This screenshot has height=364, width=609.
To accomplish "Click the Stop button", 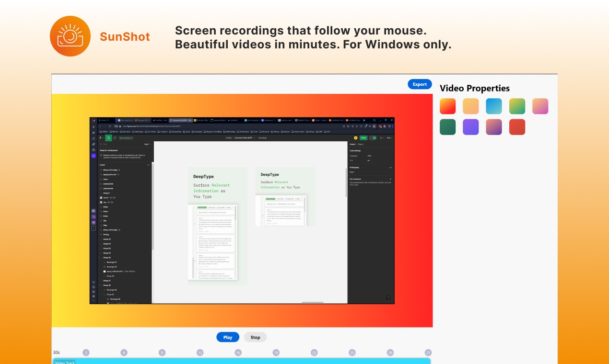I will (x=255, y=337).
